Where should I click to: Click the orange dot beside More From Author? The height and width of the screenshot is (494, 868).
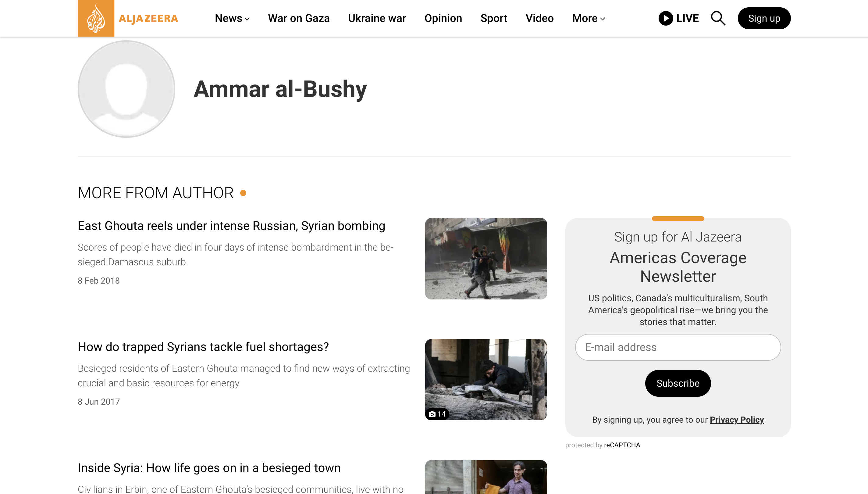pyautogui.click(x=243, y=193)
